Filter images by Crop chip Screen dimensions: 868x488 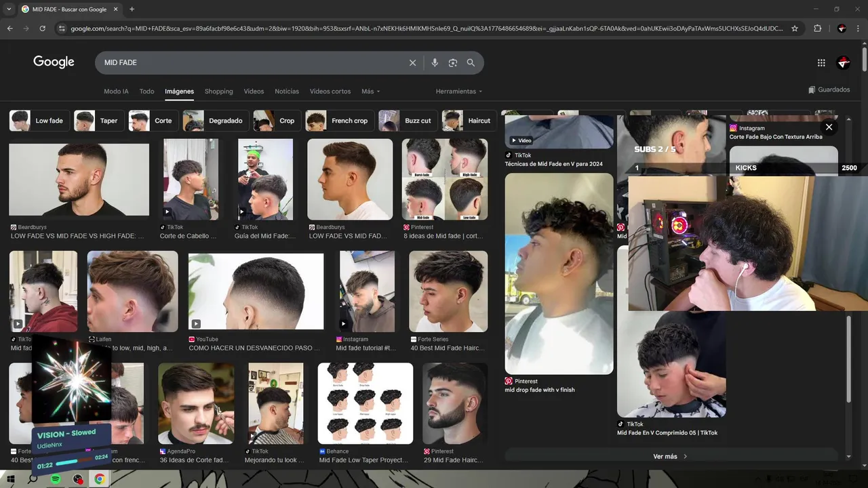pyautogui.click(x=277, y=121)
